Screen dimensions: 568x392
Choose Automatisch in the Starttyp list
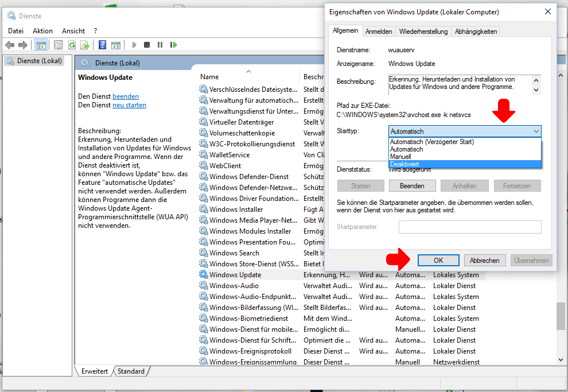click(465, 149)
